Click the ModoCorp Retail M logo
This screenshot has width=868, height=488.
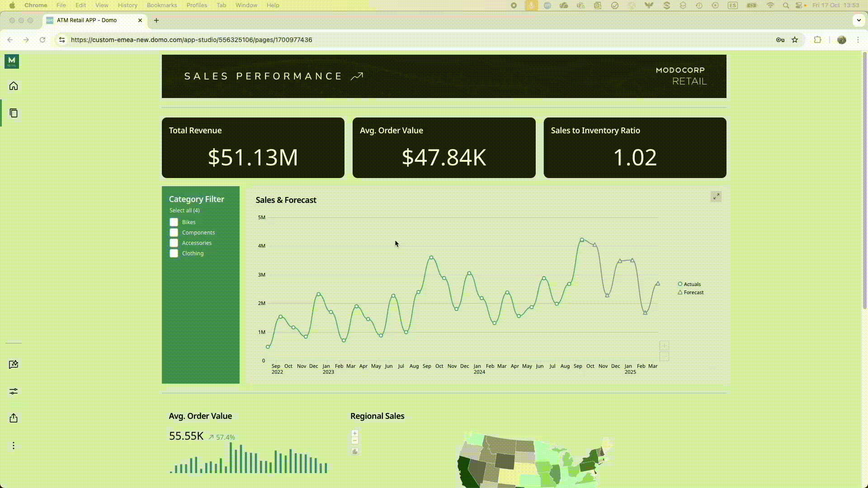coord(12,61)
